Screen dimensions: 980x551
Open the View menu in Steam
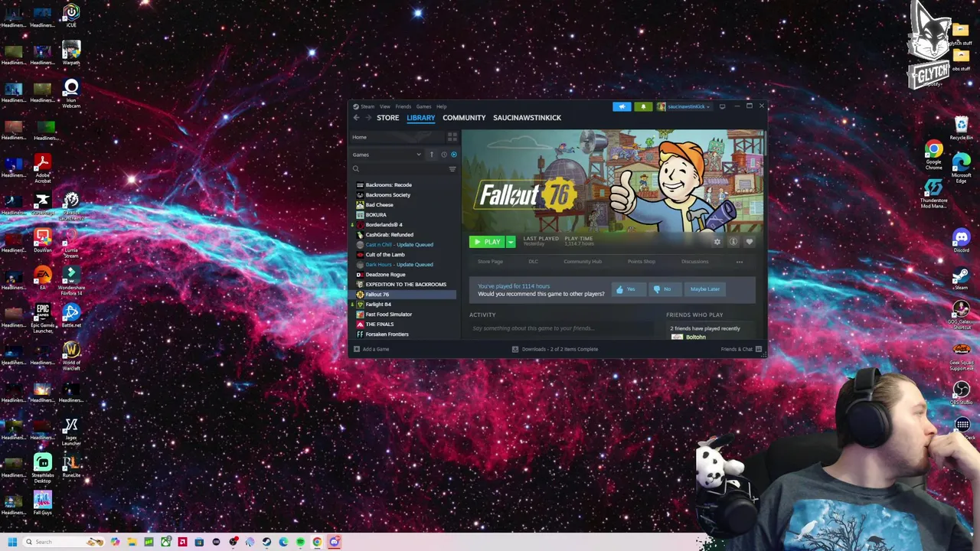click(385, 106)
